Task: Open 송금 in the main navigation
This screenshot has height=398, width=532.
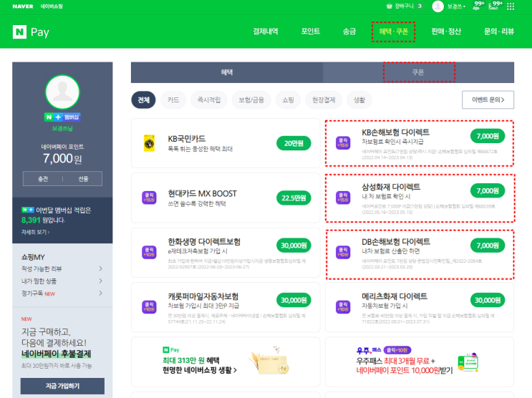Action: 349,31
